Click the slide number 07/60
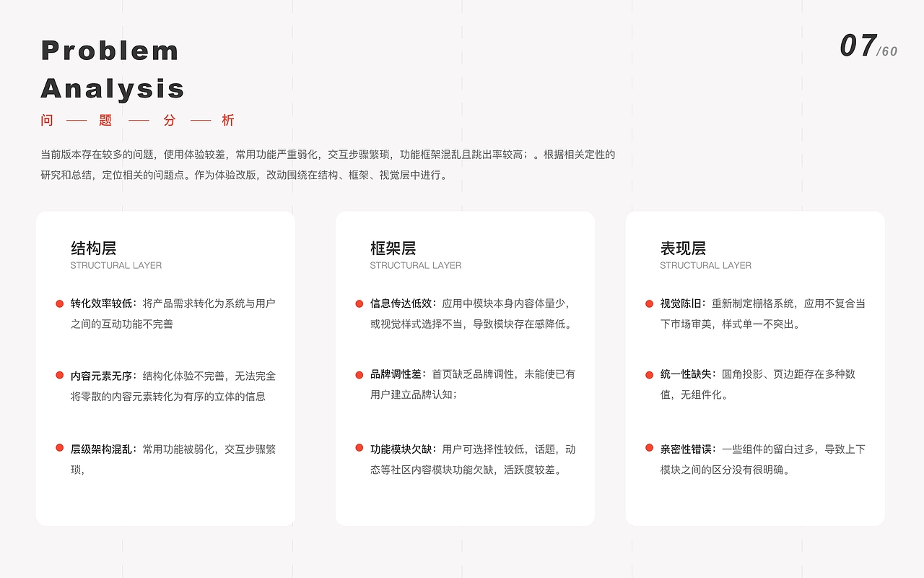The width and height of the screenshot is (924, 578). [x=868, y=46]
